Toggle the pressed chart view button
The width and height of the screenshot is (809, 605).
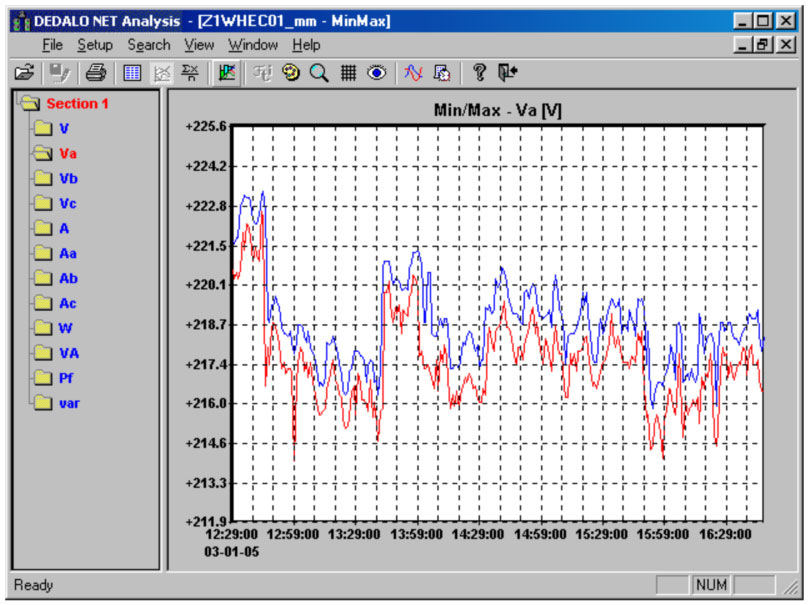point(226,72)
